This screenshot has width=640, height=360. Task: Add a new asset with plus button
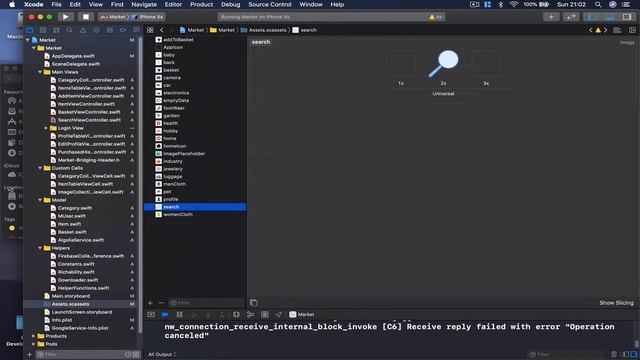pyautogui.click(x=150, y=303)
